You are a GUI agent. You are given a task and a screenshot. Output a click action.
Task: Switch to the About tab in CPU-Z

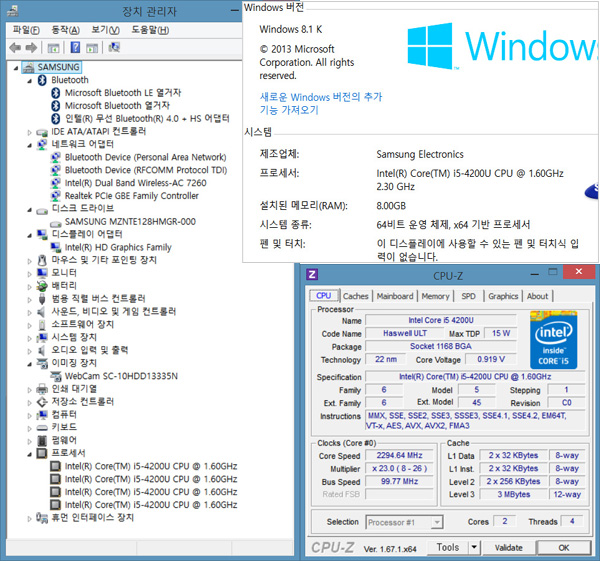click(537, 296)
